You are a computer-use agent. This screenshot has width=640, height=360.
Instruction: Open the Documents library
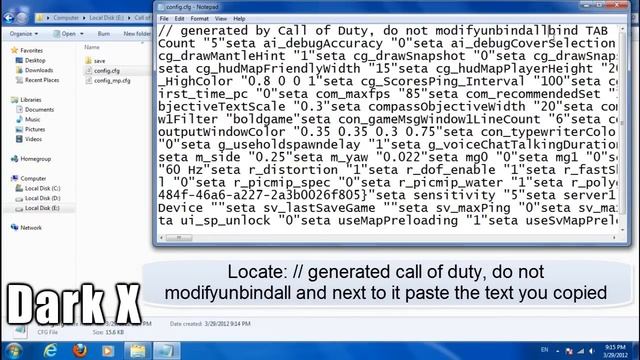pos(39,109)
